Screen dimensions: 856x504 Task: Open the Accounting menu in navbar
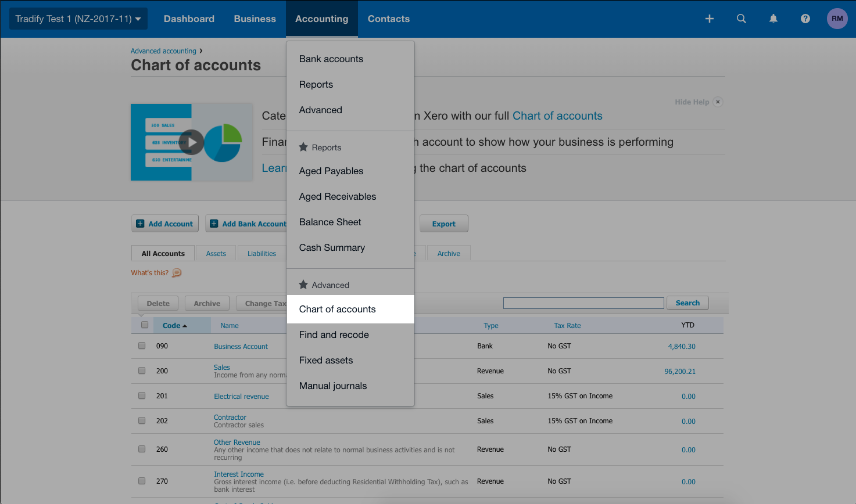click(x=321, y=19)
